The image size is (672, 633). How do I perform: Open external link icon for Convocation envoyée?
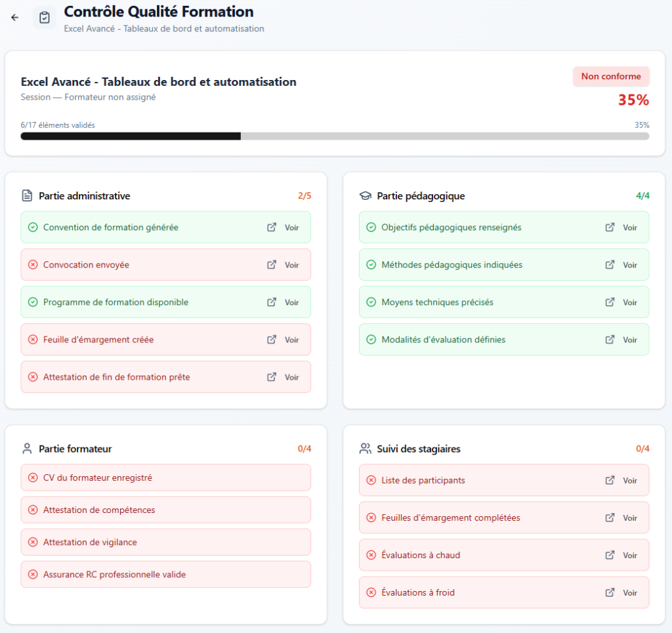272,264
